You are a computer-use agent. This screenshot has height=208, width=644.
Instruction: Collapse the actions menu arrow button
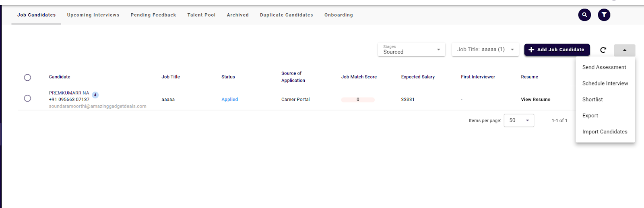pos(624,50)
